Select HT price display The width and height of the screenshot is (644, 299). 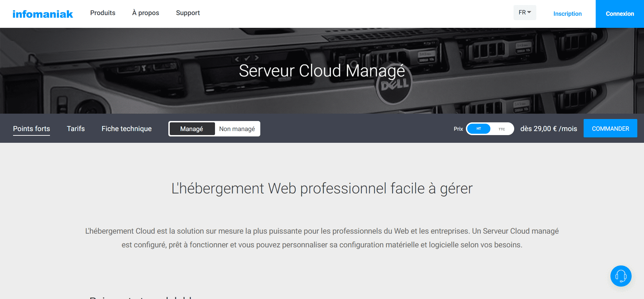(479, 129)
